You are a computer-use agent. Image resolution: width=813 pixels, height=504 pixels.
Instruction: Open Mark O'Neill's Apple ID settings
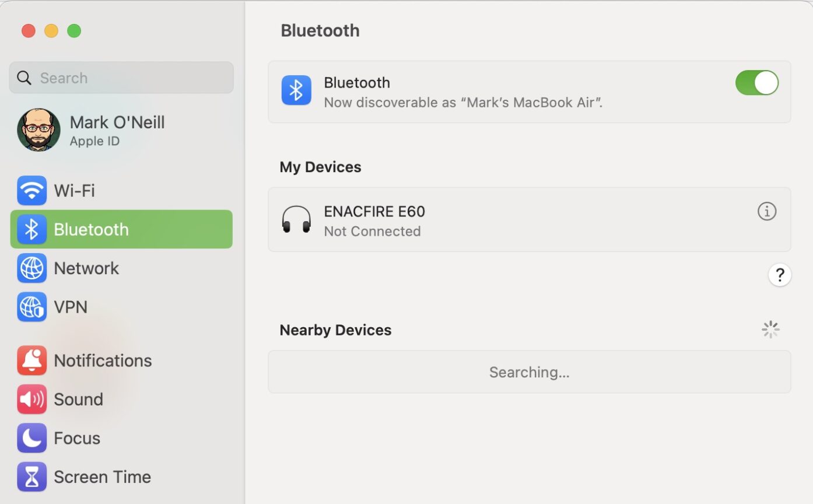click(117, 129)
